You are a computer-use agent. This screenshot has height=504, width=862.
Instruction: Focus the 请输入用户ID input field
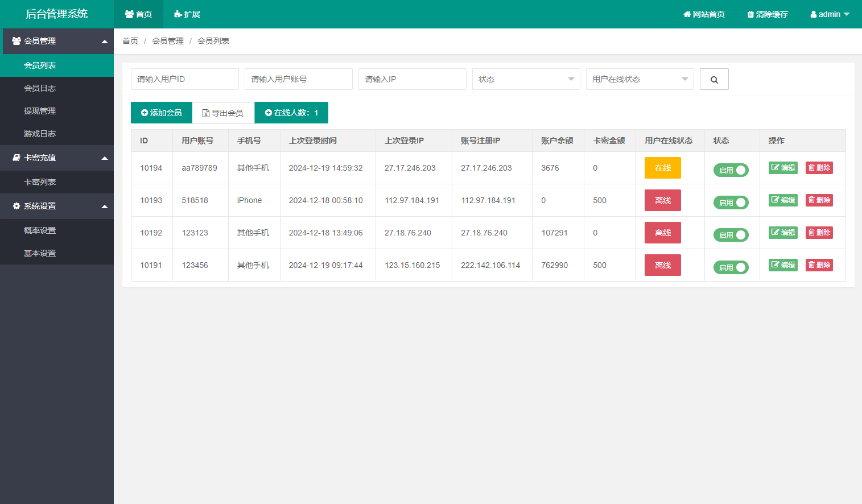coord(184,79)
